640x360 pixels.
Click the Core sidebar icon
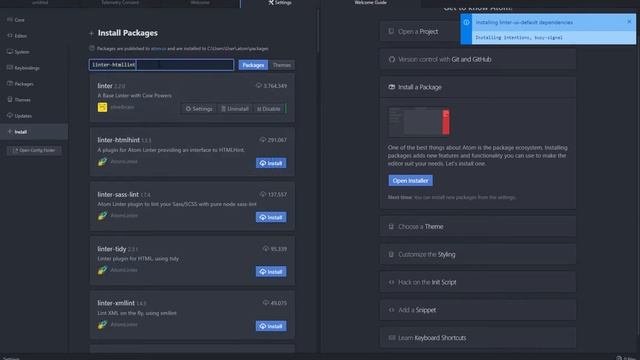pos(10,20)
